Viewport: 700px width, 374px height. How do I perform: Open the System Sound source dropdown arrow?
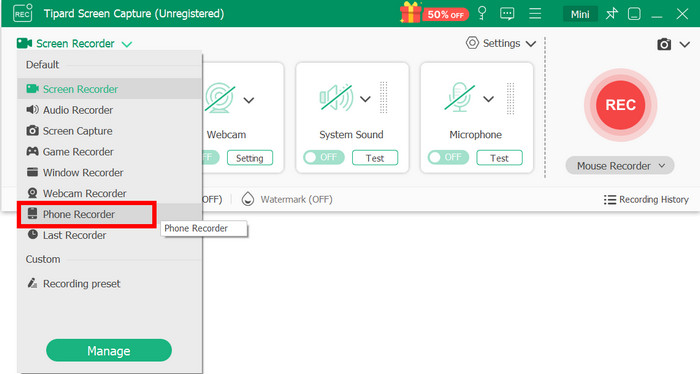click(x=365, y=99)
